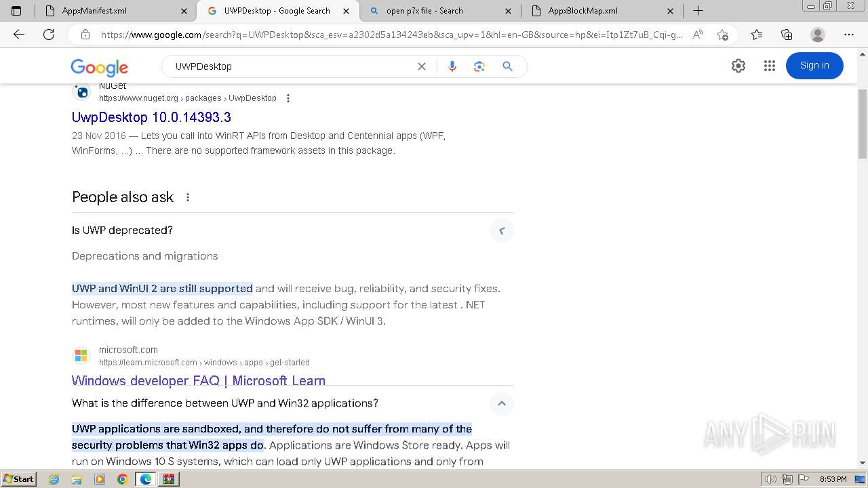Screen dimensions: 868x488
Task: Open the WinRAR taskbar icon
Action: (x=169, y=479)
